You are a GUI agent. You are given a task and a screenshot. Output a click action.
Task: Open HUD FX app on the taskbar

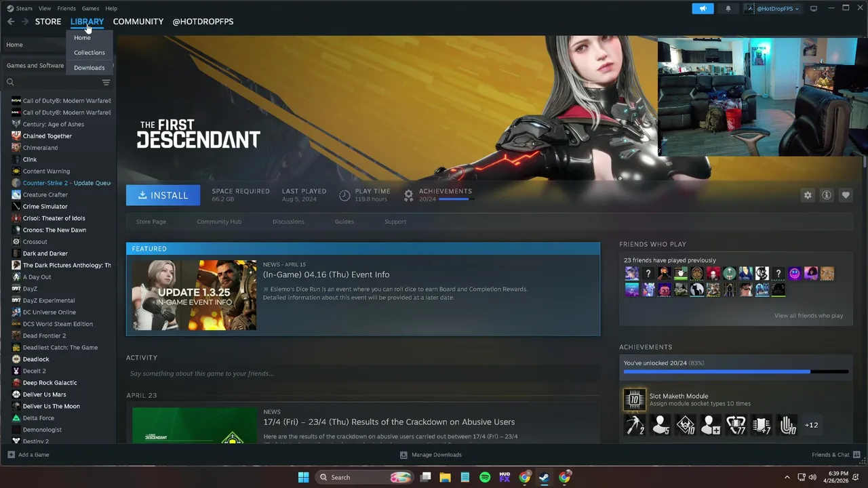(x=505, y=477)
